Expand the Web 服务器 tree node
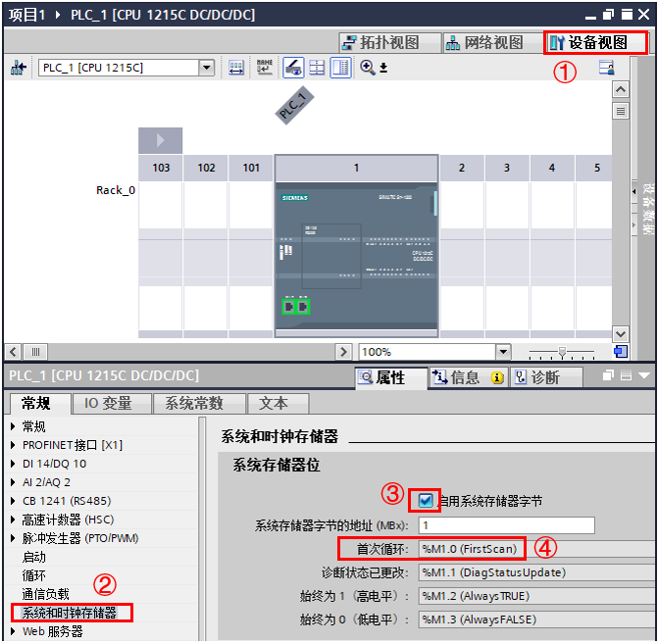 point(13,631)
